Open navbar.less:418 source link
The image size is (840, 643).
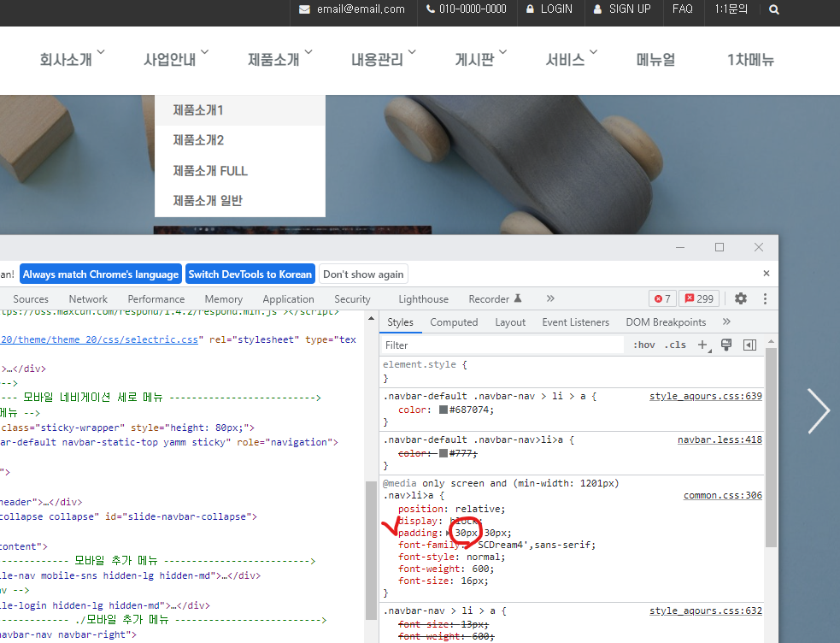click(720, 439)
